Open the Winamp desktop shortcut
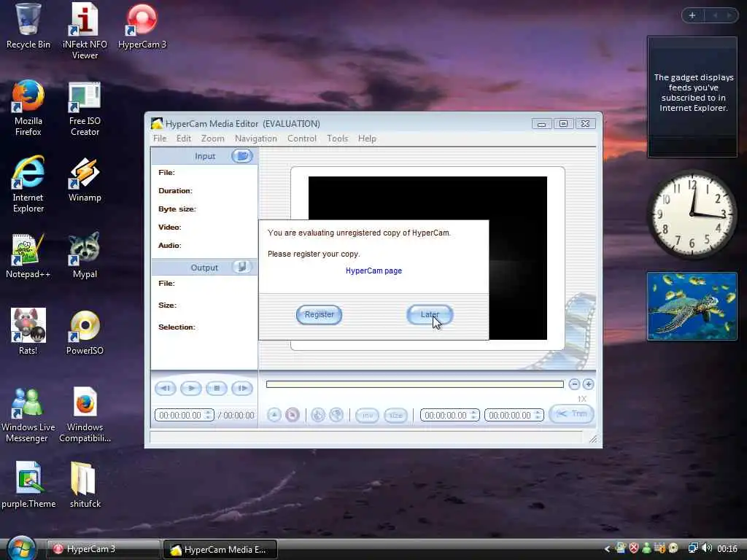Viewport: 747px width, 560px height. pos(85,179)
